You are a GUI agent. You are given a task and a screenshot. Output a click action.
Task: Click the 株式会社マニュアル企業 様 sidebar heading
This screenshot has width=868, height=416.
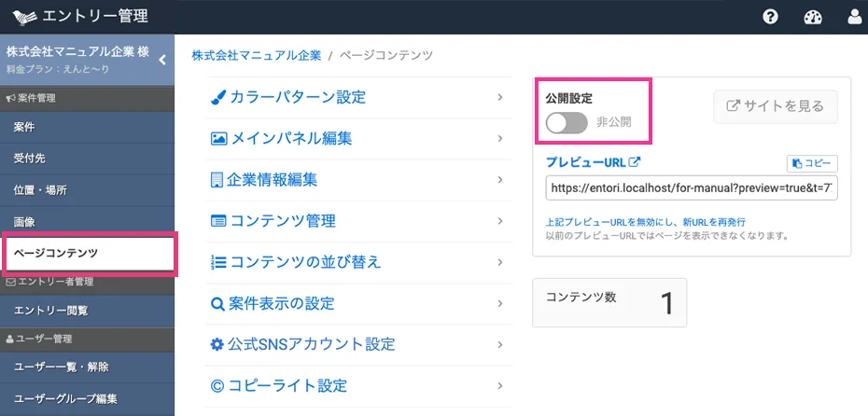[77, 52]
